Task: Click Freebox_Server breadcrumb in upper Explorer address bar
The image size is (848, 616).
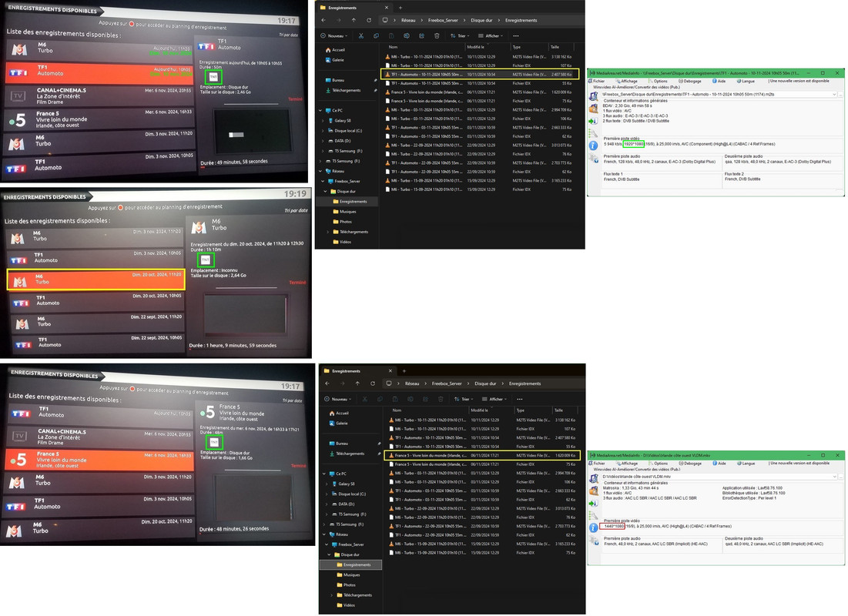Action: (x=443, y=21)
